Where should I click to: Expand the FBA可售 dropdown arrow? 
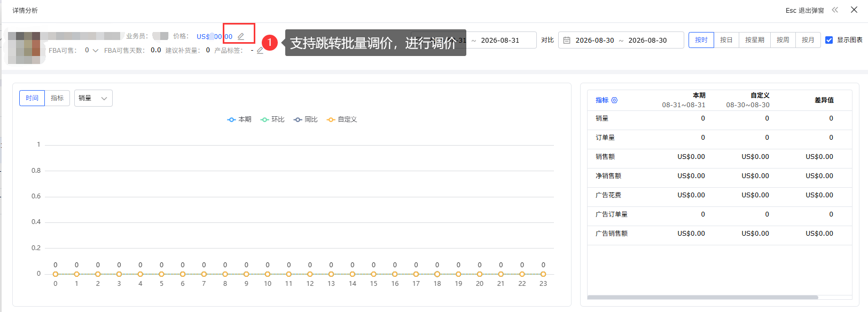pyautogui.click(x=95, y=51)
